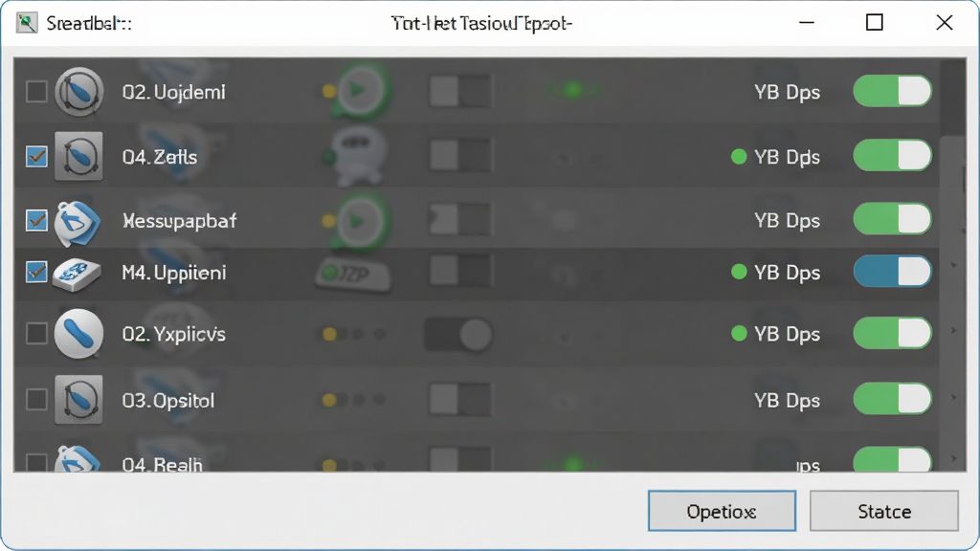Screen dimensions: 980x551
Task: Turn off the green switch for 04. Zetls
Action: click(892, 155)
